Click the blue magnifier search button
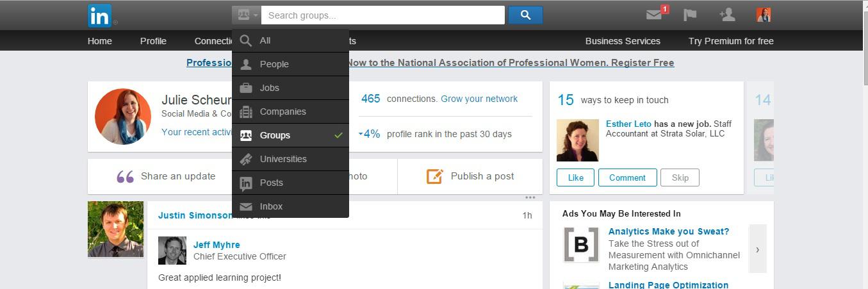This screenshot has width=868, height=289. (525, 15)
